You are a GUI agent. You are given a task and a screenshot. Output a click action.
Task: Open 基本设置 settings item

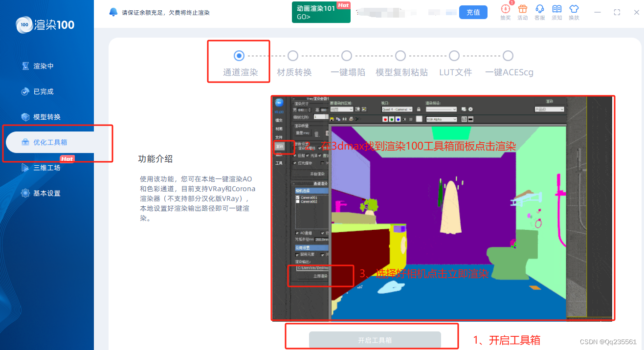[47, 193]
